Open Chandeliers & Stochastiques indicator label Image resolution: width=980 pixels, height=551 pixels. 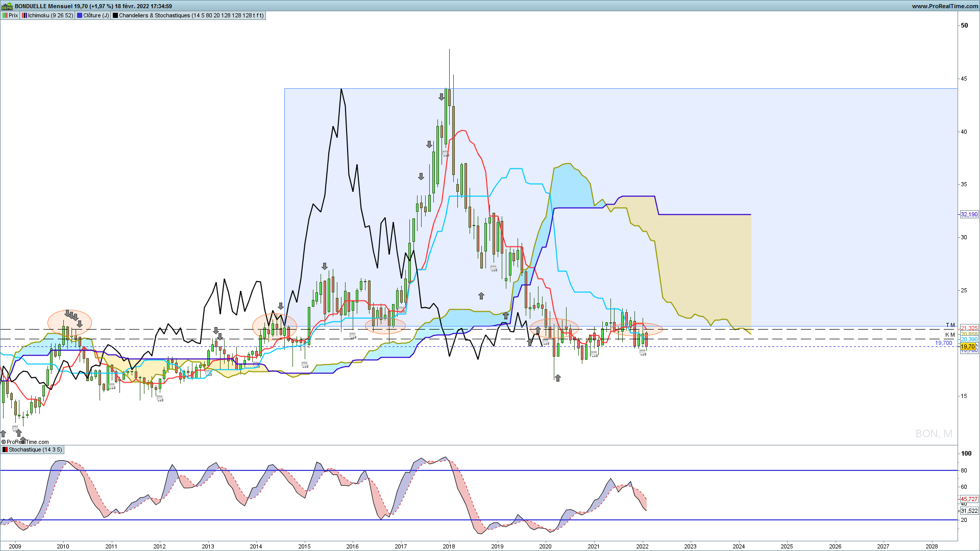pos(188,15)
